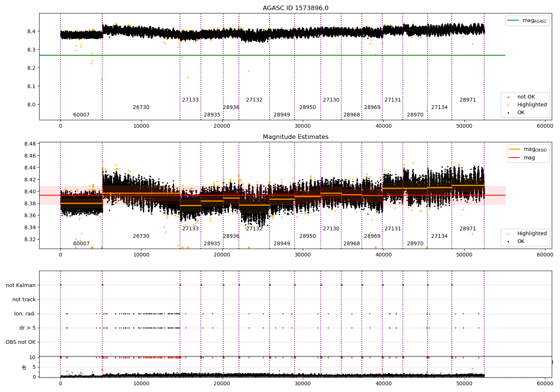This screenshot has height=392, width=560.
Task: Click obsid label 26730 in the top plot
Action: pos(141,108)
